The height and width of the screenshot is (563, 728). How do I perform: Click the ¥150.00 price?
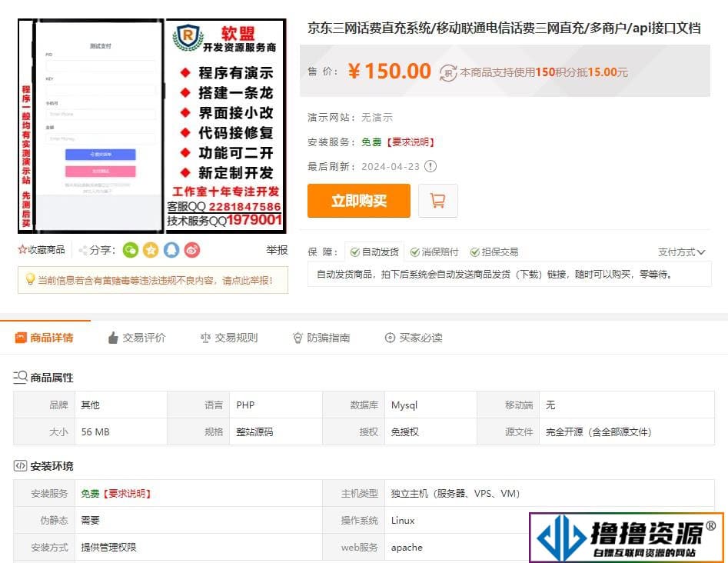click(x=390, y=71)
